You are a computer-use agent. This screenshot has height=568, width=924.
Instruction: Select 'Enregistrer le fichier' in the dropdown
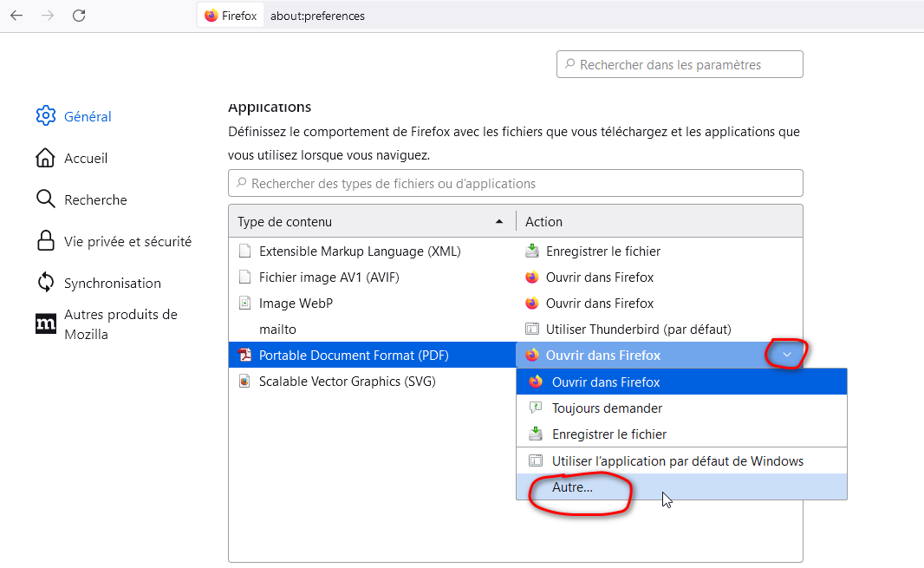608,434
